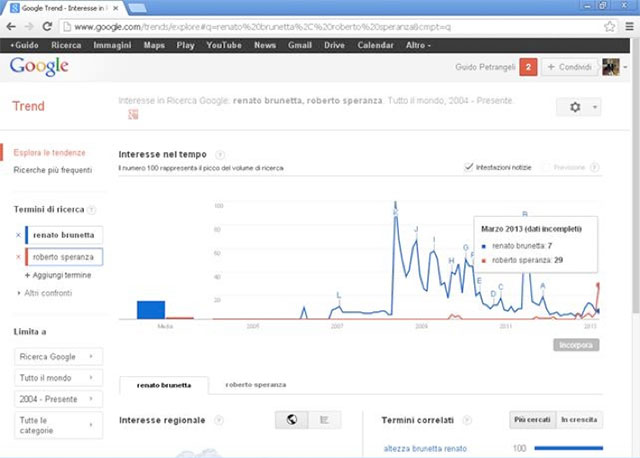Open the Ricerca Google dropdown
The height and width of the screenshot is (458, 640).
(x=58, y=357)
